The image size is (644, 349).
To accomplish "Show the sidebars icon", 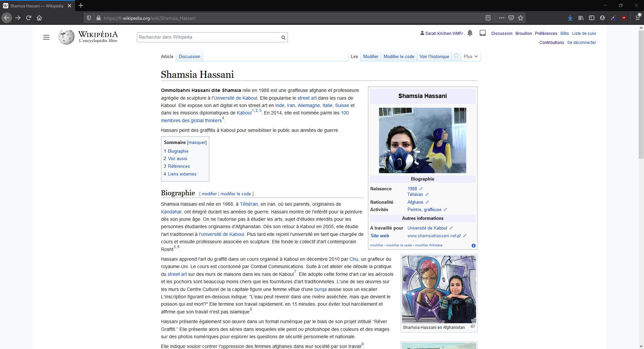I will [592, 18].
